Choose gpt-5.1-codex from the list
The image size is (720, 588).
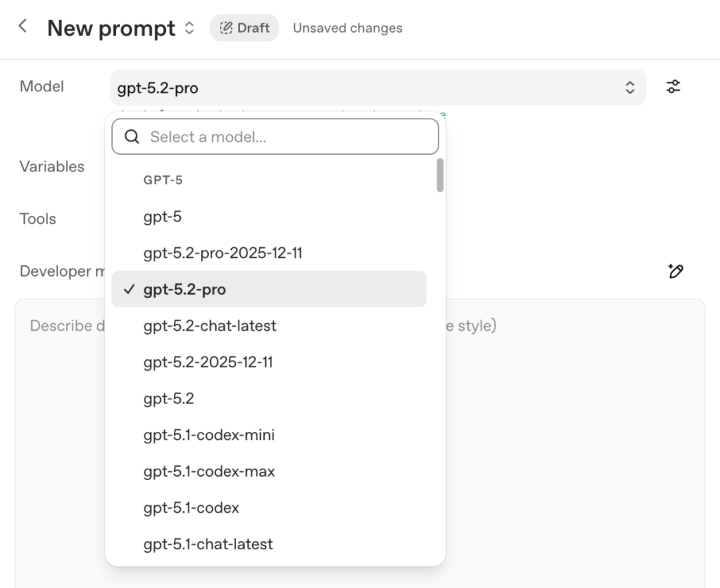tap(191, 508)
